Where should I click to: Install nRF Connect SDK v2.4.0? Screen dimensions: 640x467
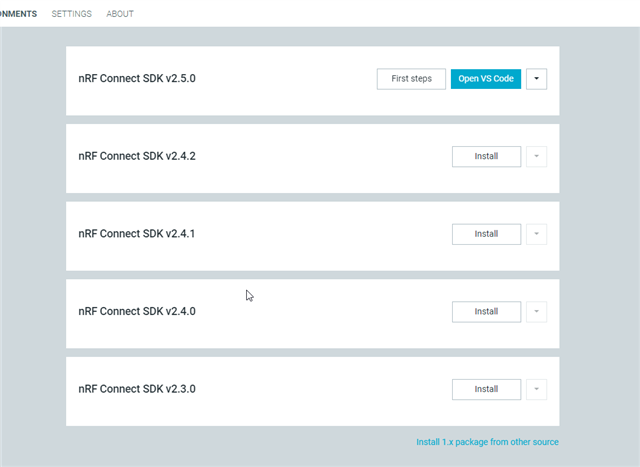pyautogui.click(x=487, y=311)
